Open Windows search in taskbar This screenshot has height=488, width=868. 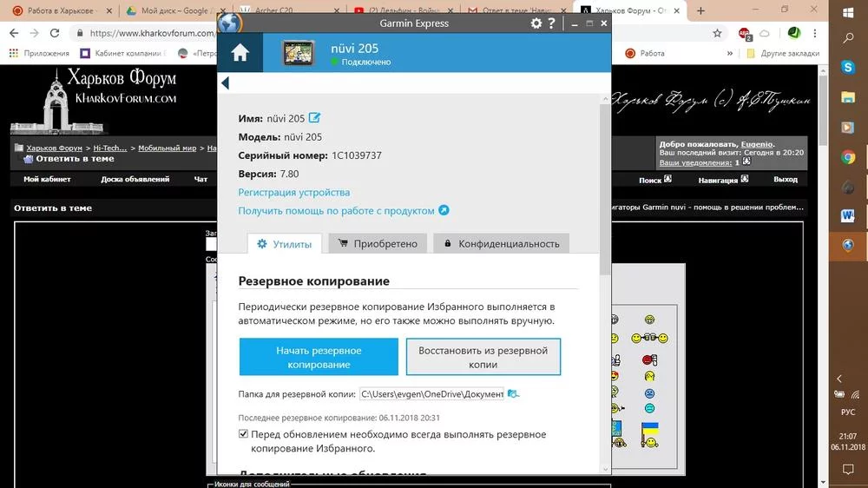pos(848,37)
